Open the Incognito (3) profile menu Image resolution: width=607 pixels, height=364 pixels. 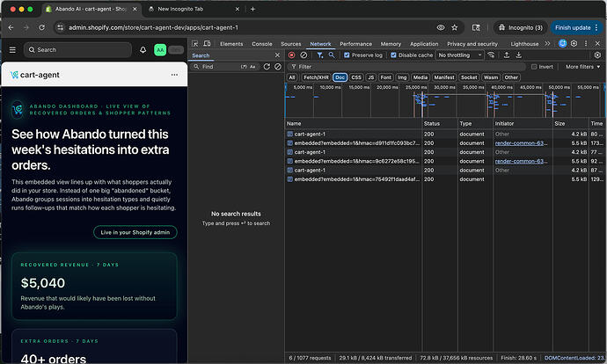point(521,27)
